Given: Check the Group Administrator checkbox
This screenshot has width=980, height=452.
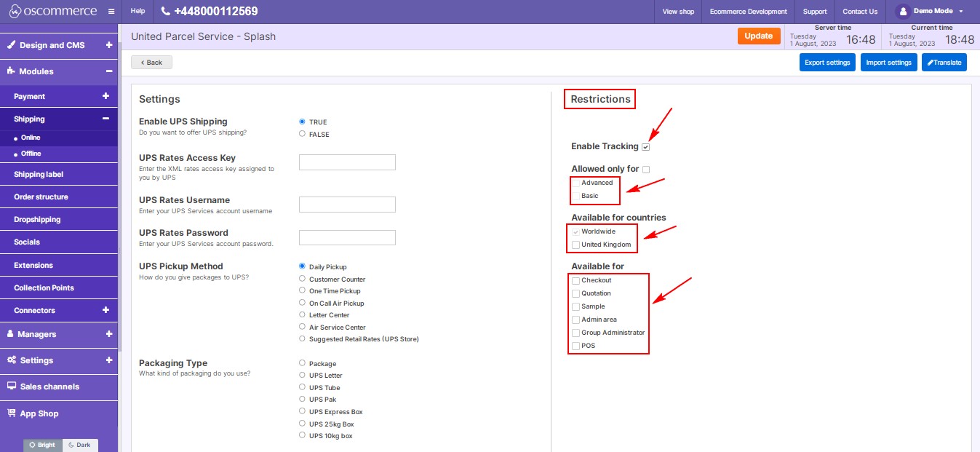Looking at the screenshot, I should (575, 333).
